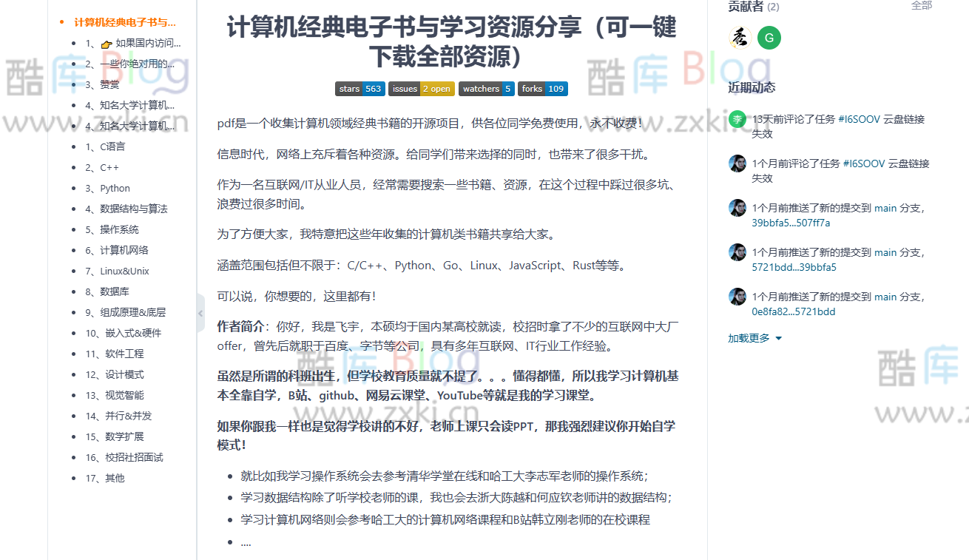Click the "stars 563" badge

[x=360, y=88]
